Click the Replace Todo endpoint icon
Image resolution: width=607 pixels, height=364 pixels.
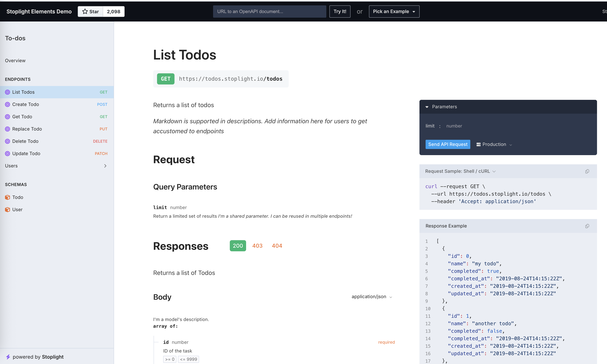click(8, 129)
